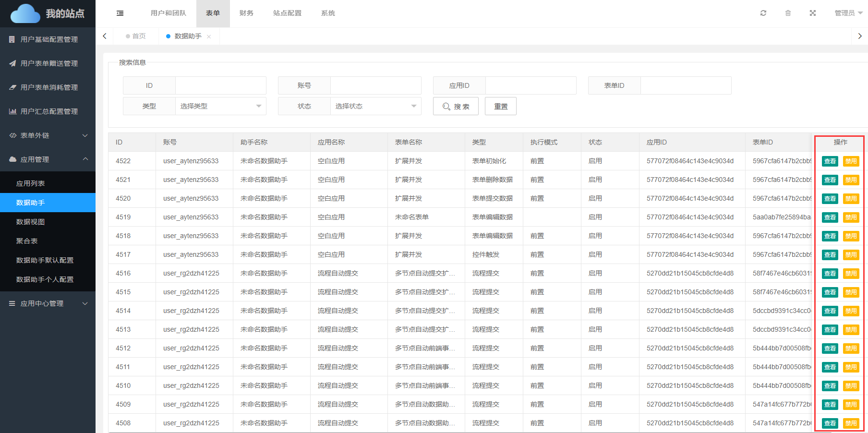Open the 管理员 user dropdown
The width and height of the screenshot is (868, 433).
point(848,13)
